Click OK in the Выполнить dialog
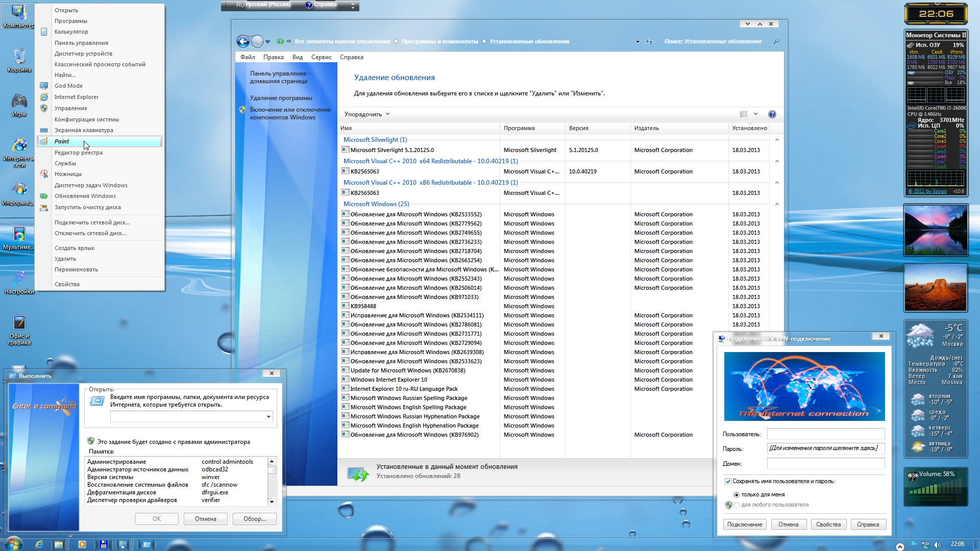This screenshot has width=980, height=551. 157,519
